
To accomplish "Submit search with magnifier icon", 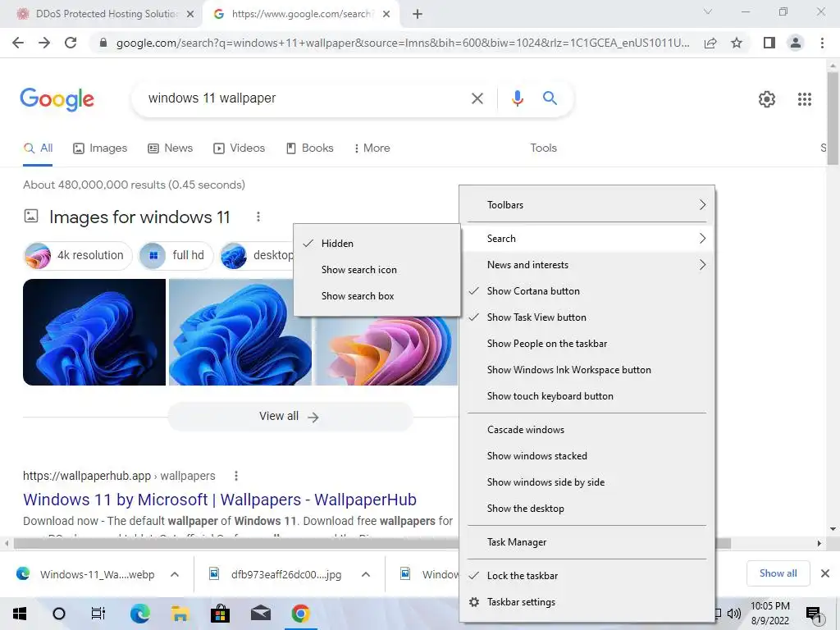I will pos(550,98).
